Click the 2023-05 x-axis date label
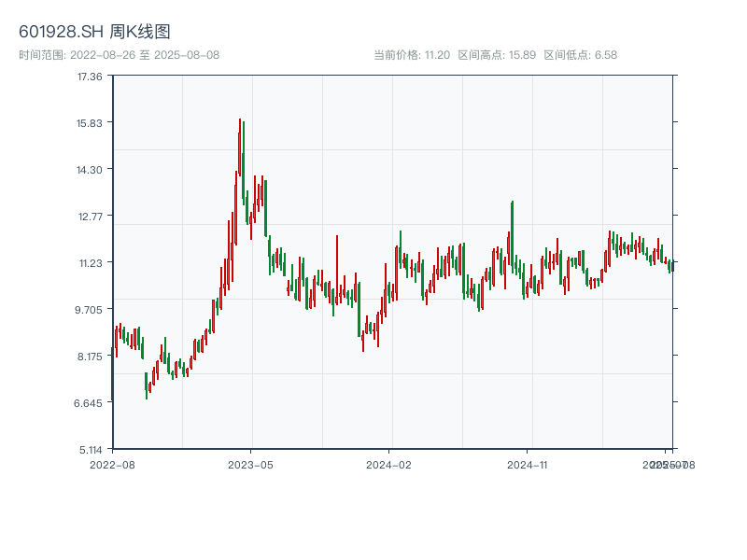This screenshot has width=747, height=560. pos(250,464)
